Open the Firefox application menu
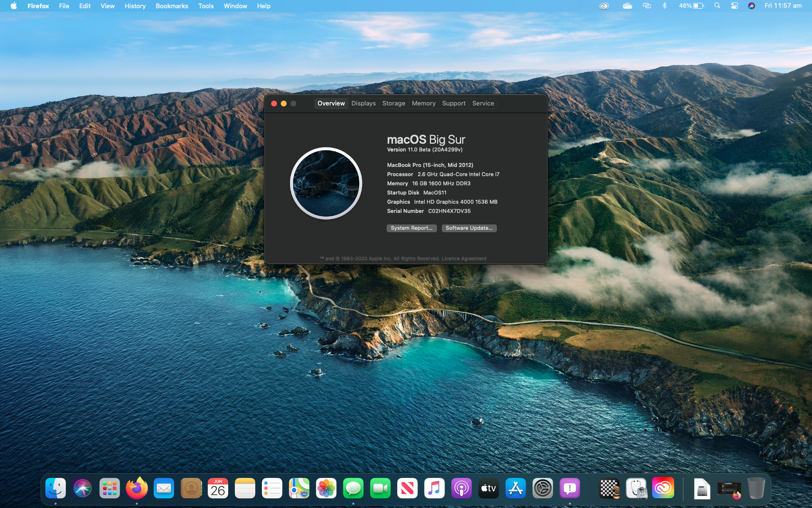812x508 pixels. 38,6
